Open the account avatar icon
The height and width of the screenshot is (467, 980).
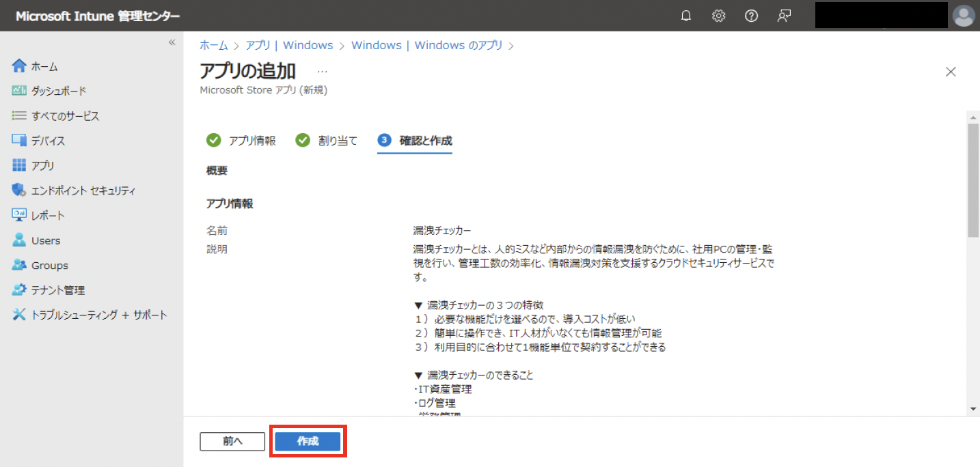964,16
